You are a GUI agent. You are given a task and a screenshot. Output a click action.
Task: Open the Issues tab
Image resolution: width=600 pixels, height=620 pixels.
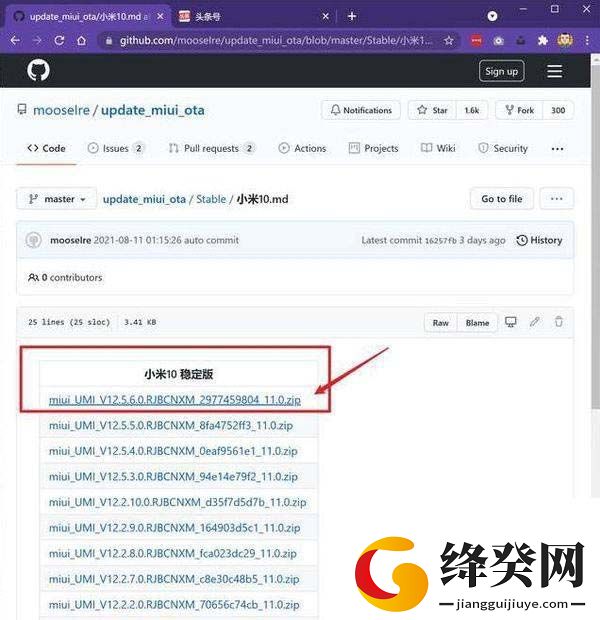tap(115, 149)
